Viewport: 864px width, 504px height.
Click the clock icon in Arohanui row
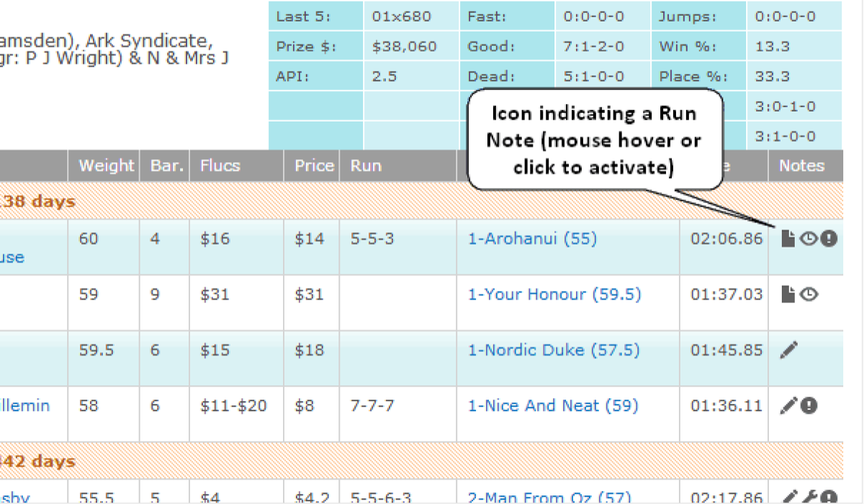pyautogui.click(x=809, y=239)
